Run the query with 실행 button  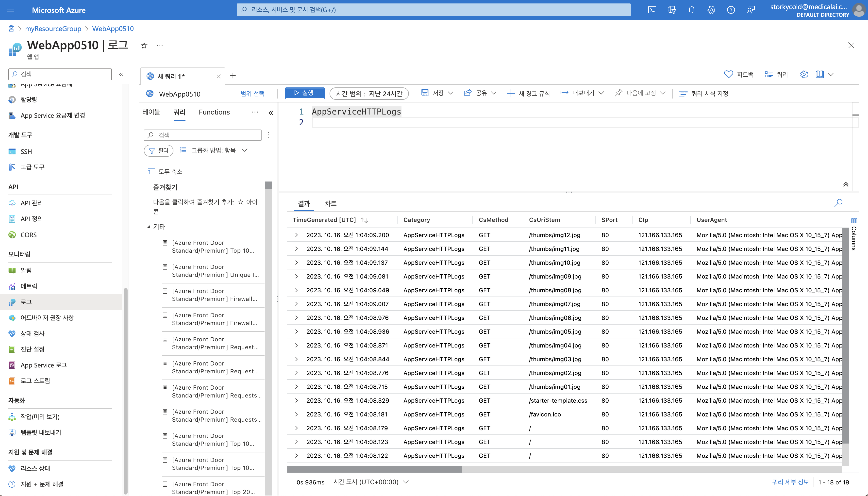[304, 93]
